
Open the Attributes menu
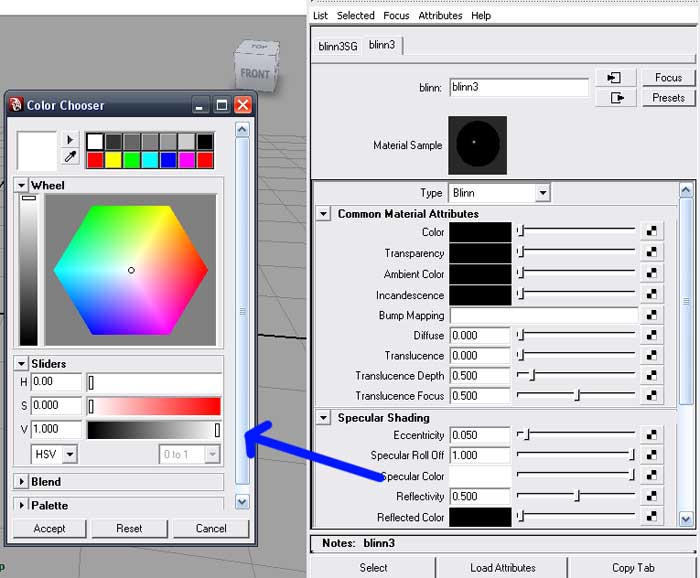click(440, 16)
